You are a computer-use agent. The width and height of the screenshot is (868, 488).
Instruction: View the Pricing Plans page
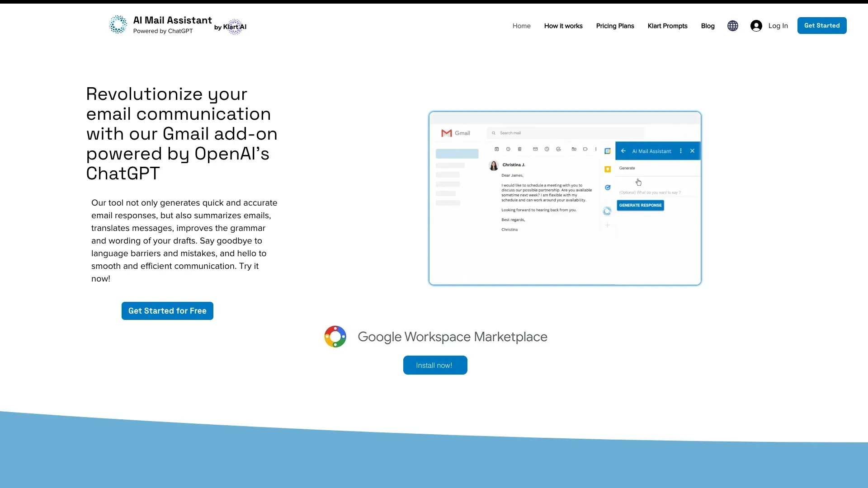point(615,26)
